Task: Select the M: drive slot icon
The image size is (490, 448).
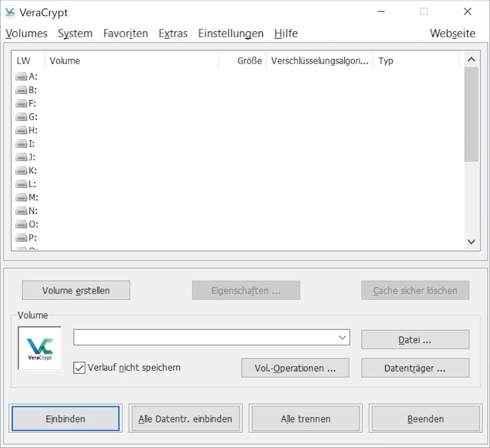Action: (x=21, y=197)
